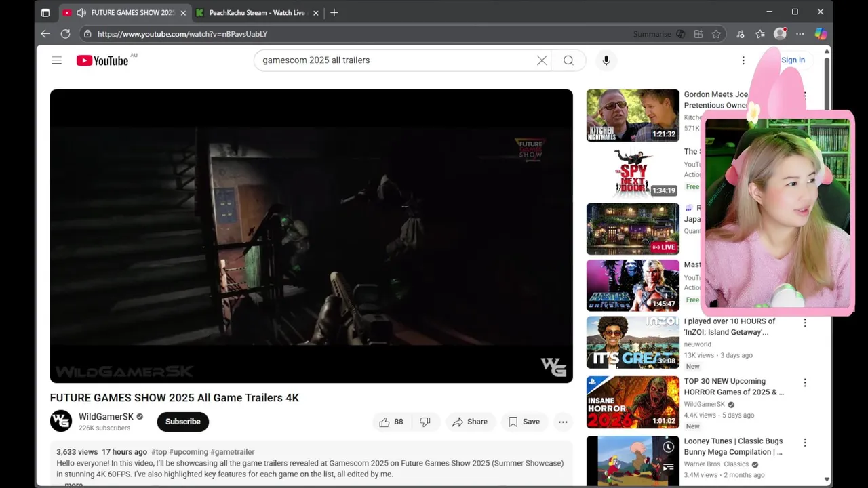Open the Copilot summarise icon
The image size is (868, 488).
(680, 34)
